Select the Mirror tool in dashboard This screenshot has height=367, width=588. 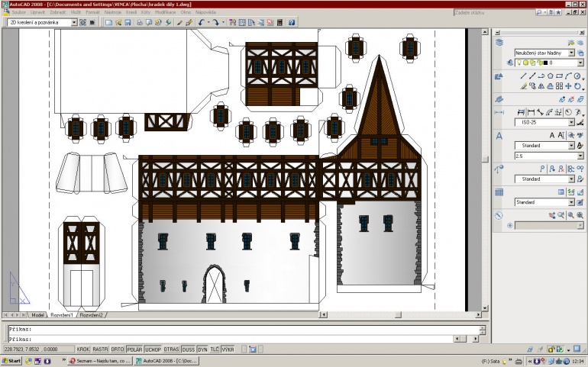click(x=541, y=86)
